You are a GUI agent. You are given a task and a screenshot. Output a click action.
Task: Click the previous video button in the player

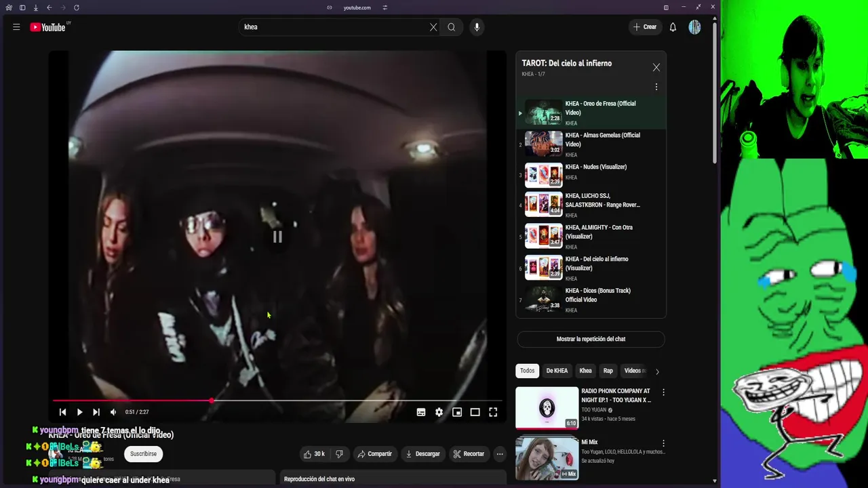(x=62, y=412)
